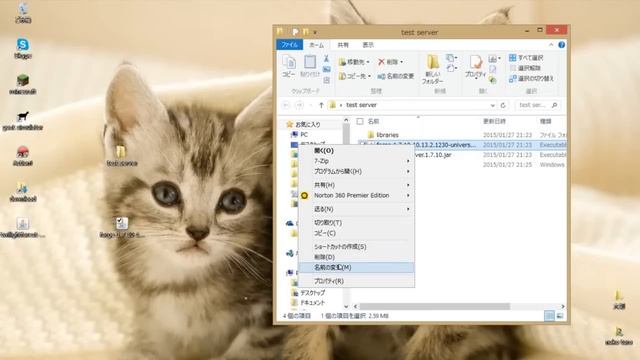
Task: Click the Edit icon beside ribbon Properties
Action: 493,69
